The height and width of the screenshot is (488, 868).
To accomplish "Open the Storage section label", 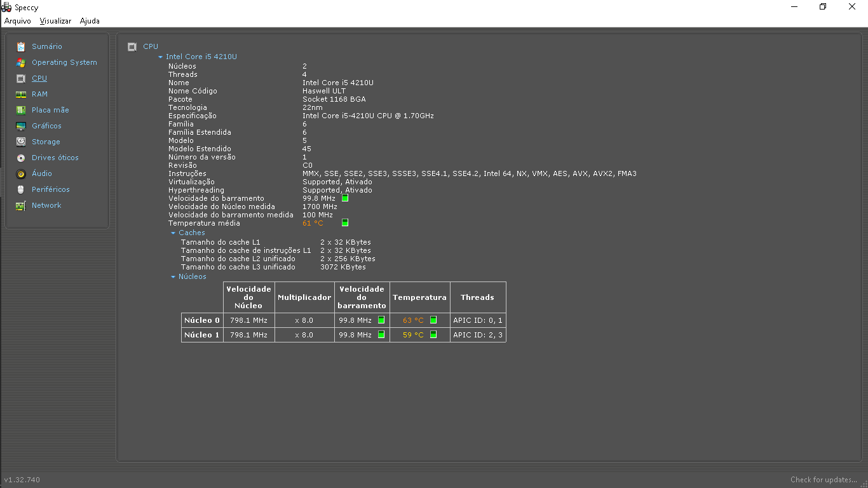I will (46, 142).
